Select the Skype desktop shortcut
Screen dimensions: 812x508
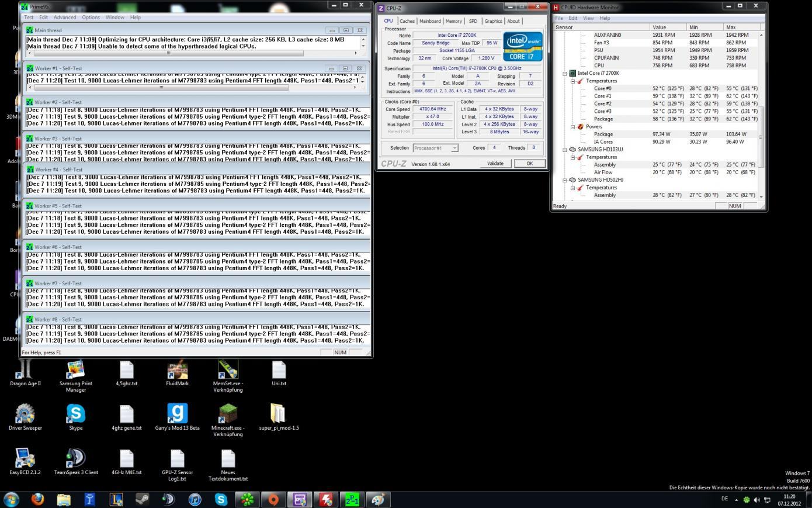click(x=76, y=417)
